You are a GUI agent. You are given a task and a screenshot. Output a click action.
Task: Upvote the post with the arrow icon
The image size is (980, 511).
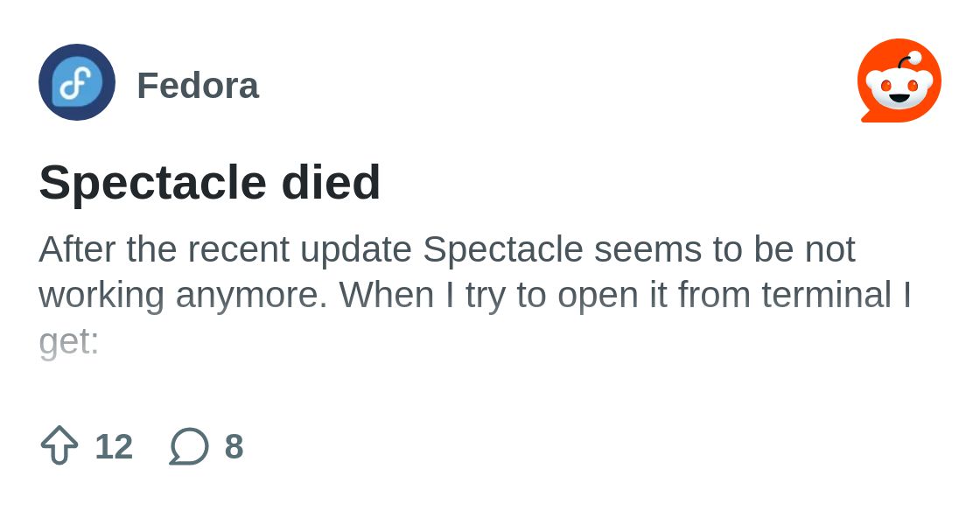59,446
